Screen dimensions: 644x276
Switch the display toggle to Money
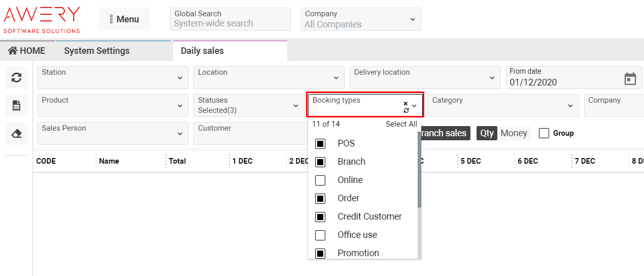[514, 133]
